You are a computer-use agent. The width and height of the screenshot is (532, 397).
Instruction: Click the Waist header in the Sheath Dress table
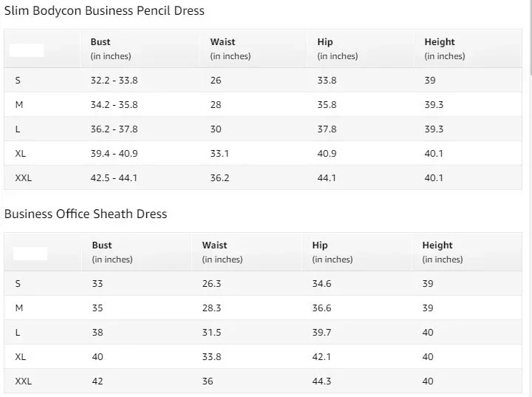[x=214, y=245]
